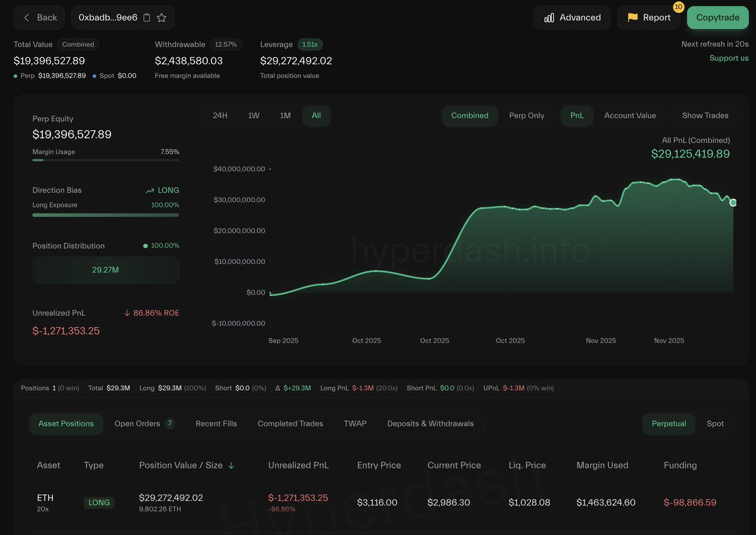Open the Asset Positions tab

pyautogui.click(x=66, y=423)
